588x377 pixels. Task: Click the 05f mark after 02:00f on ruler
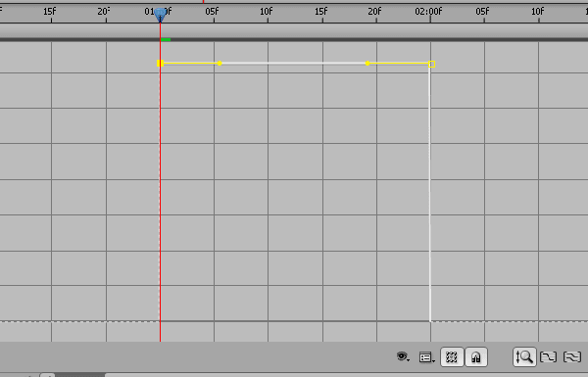(x=482, y=12)
